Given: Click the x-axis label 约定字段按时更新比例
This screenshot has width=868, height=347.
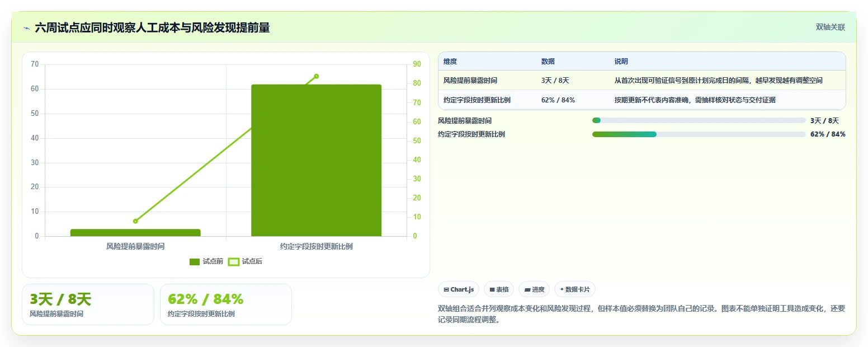Looking at the screenshot, I should 316,246.
